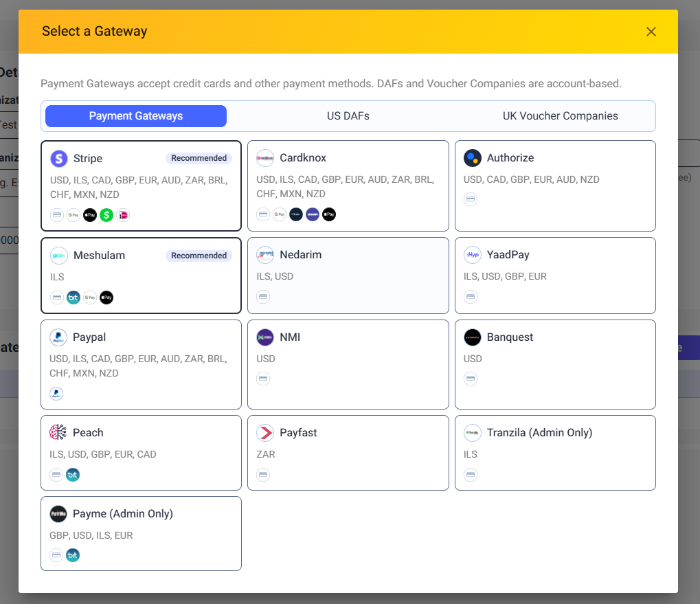
Task: Click Authorize's credit card icon
Action: pos(471,199)
